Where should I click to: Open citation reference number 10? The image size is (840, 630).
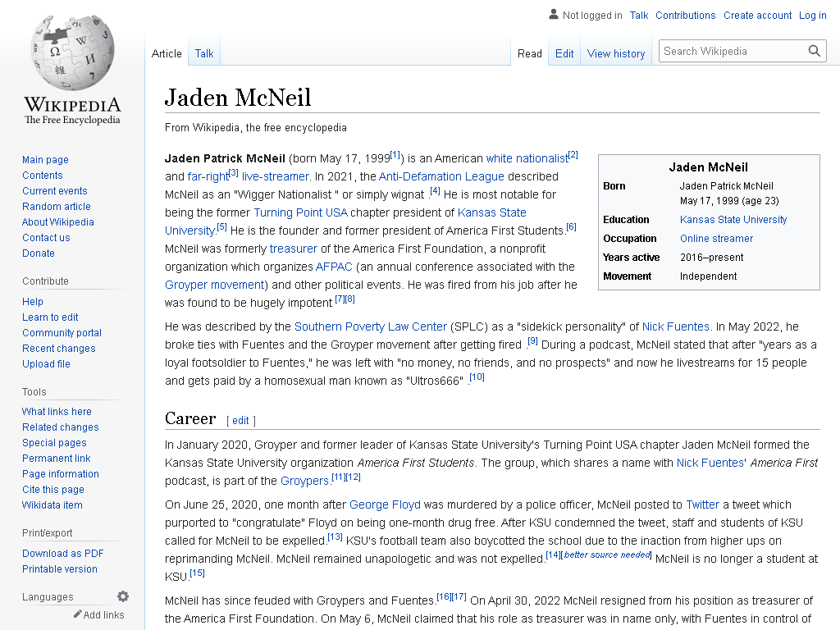[x=477, y=377]
